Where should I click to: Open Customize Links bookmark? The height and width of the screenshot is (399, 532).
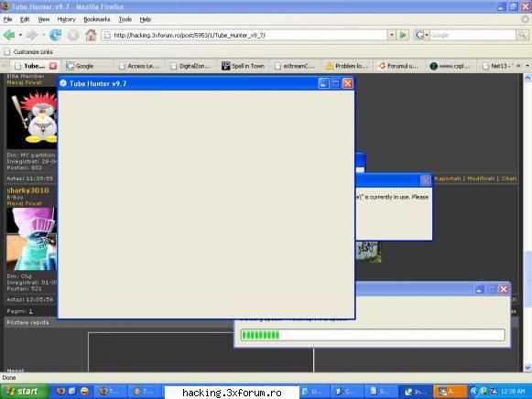pyautogui.click(x=28, y=52)
